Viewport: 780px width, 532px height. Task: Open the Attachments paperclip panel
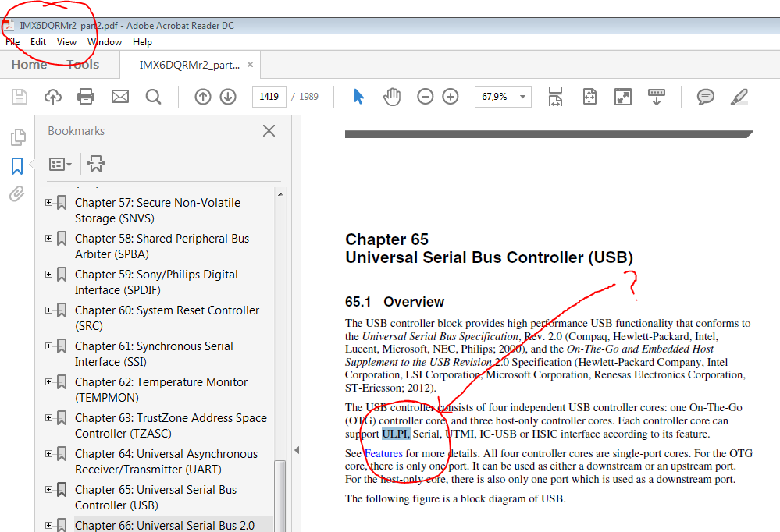(x=17, y=194)
